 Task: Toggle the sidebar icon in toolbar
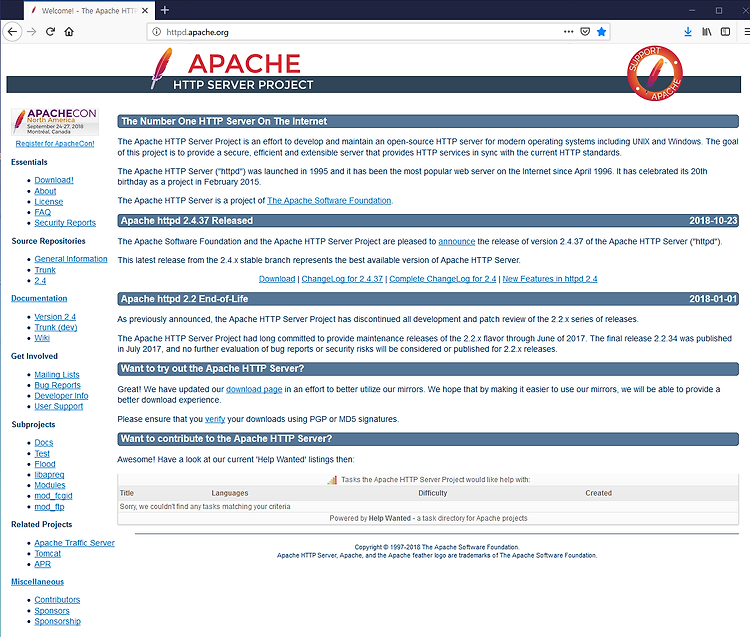pos(725,32)
